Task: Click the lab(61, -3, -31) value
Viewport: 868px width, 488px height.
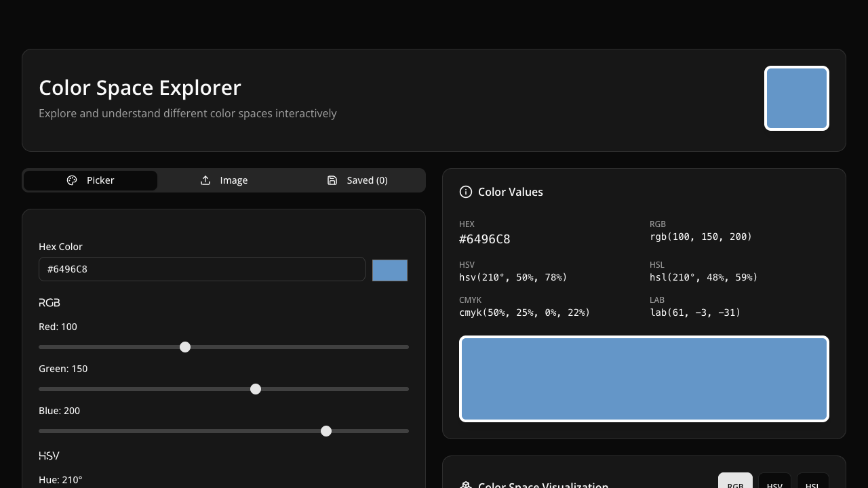Action: pos(695,312)
